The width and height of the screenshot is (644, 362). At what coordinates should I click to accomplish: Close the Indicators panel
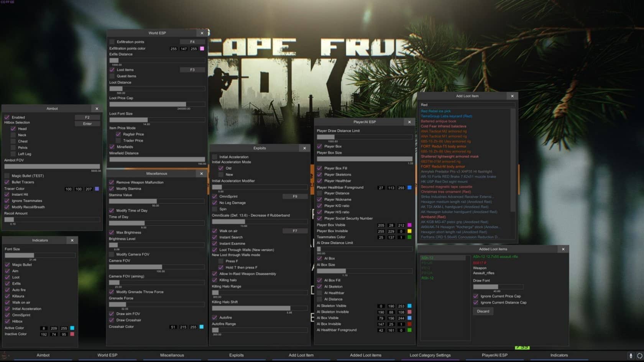click(72, 240)
